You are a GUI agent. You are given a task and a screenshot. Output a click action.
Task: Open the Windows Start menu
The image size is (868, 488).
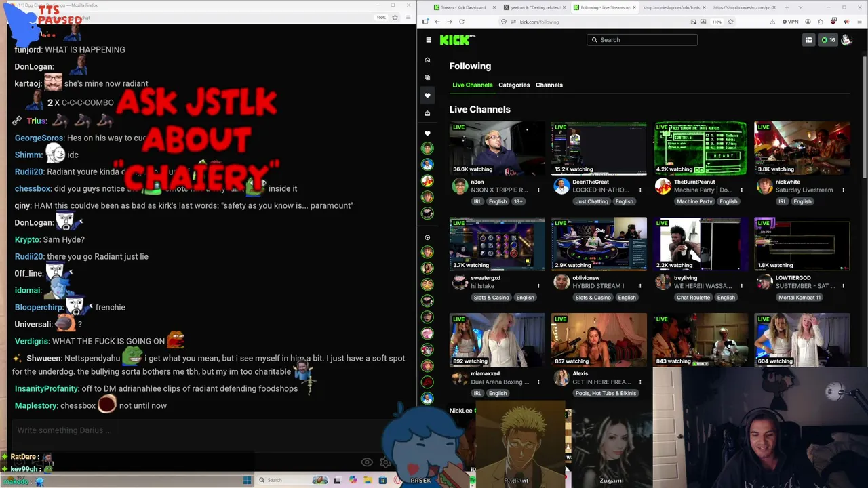[x=247, y=480]
